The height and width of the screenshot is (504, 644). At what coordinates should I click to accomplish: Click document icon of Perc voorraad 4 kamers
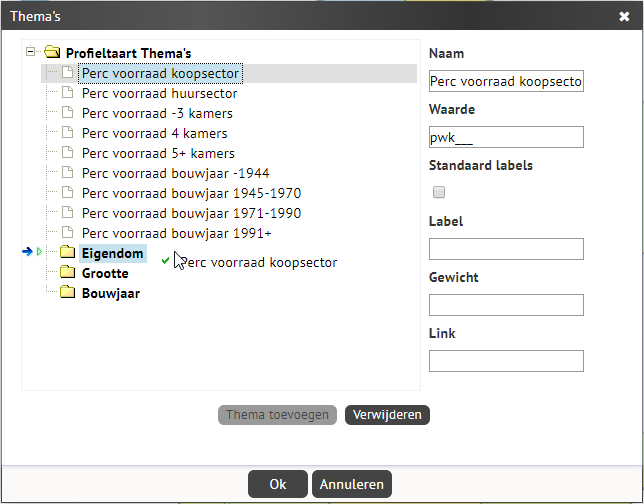pos(67,132)
